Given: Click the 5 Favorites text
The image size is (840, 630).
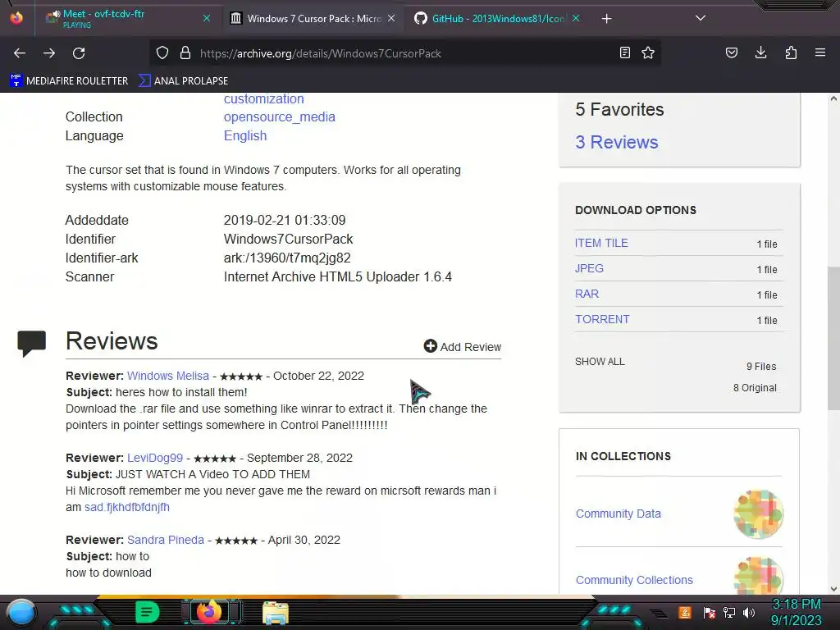Looking at the screenshot, I should pos(619,109).
